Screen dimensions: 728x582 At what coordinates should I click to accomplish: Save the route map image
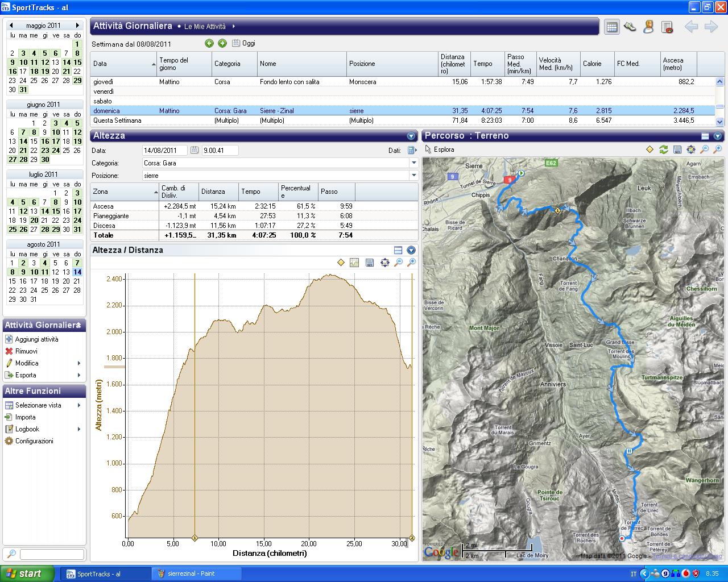[x=677, y=149]
